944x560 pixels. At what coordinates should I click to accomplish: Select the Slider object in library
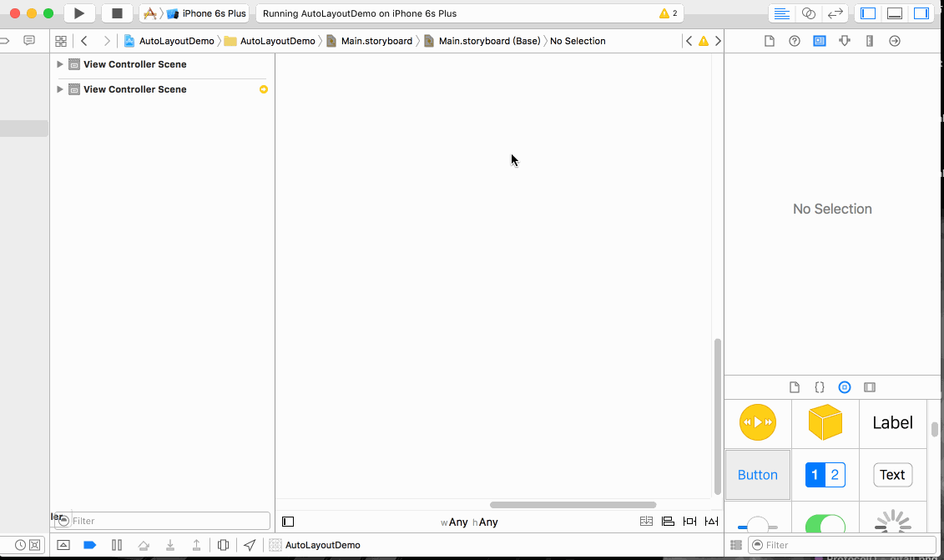(x=757, y=525)
